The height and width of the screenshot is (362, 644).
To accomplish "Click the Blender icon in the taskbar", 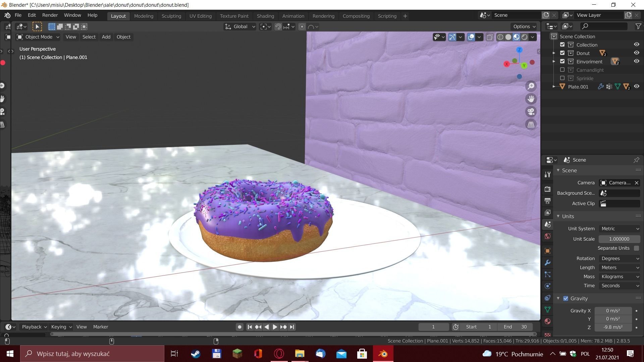I will pos(383,354).
